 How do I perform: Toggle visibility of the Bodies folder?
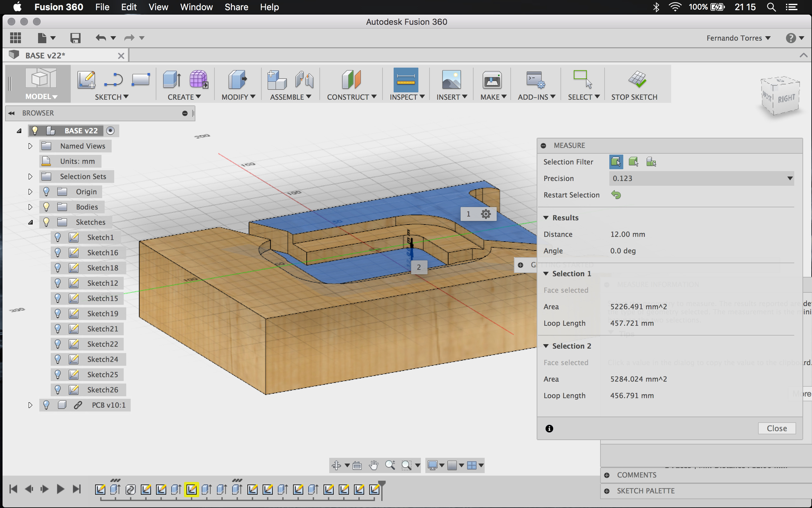pyautogui.click(x=46, y=207)
